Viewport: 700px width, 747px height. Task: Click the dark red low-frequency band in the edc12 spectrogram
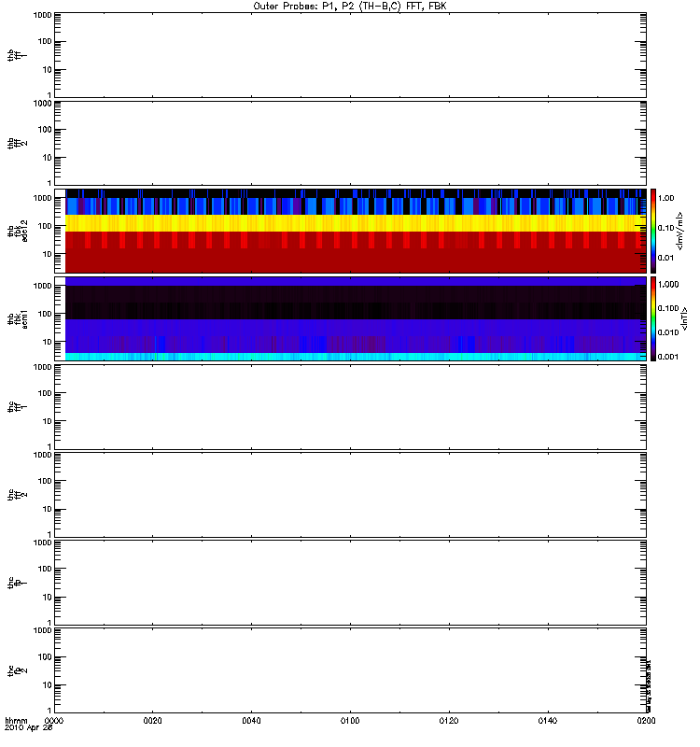tap(356, 261)
